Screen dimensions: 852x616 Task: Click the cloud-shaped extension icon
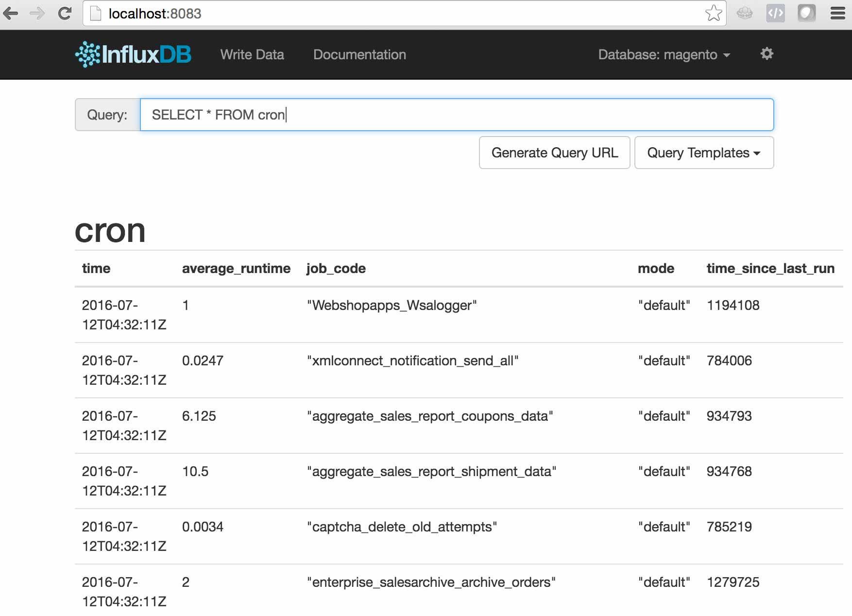744,13
